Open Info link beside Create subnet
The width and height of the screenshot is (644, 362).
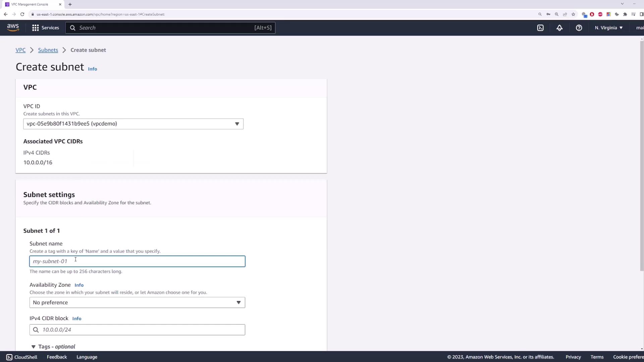coord(92,69)
